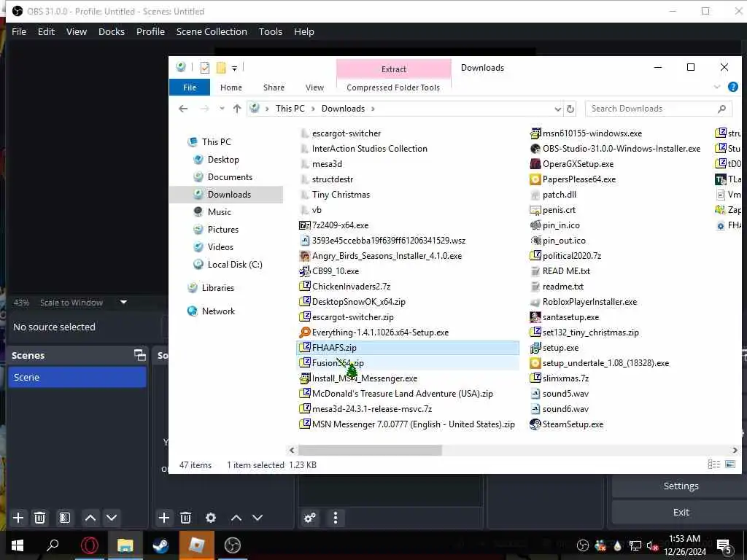Remove selected scene with trash icon

40,518
